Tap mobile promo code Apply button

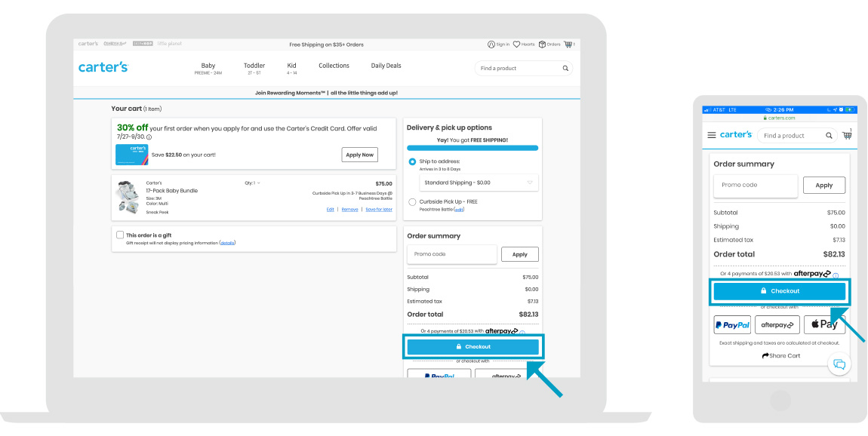click(x=824, y=186)
